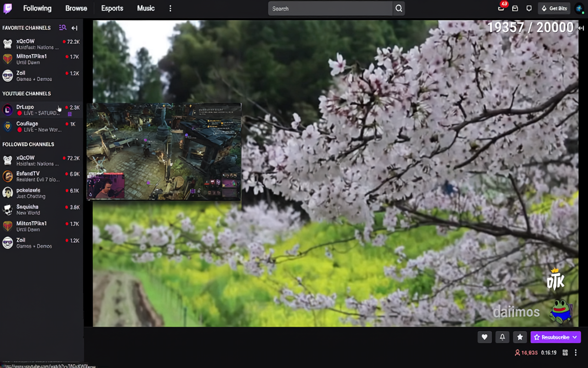Open xQcOW under Favorite Channels
Screen dimensions: 588x368
pyautogui.click(x=41, y=44)
